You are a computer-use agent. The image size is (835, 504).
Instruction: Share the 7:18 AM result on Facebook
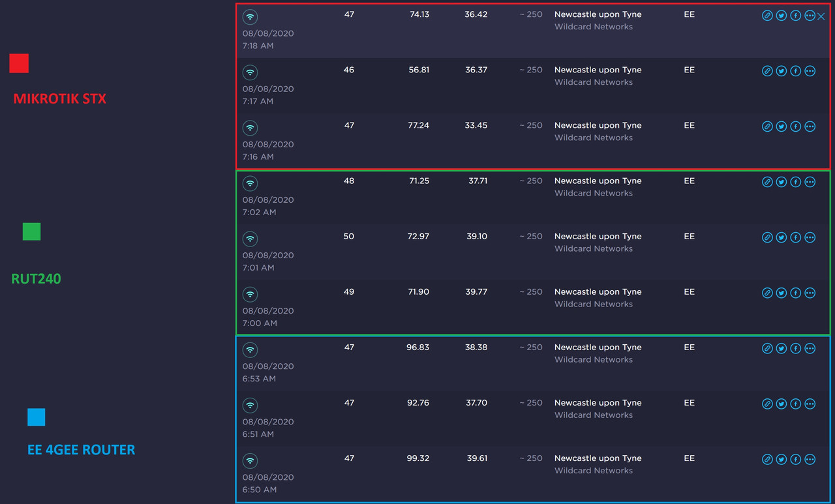(796, 16)
